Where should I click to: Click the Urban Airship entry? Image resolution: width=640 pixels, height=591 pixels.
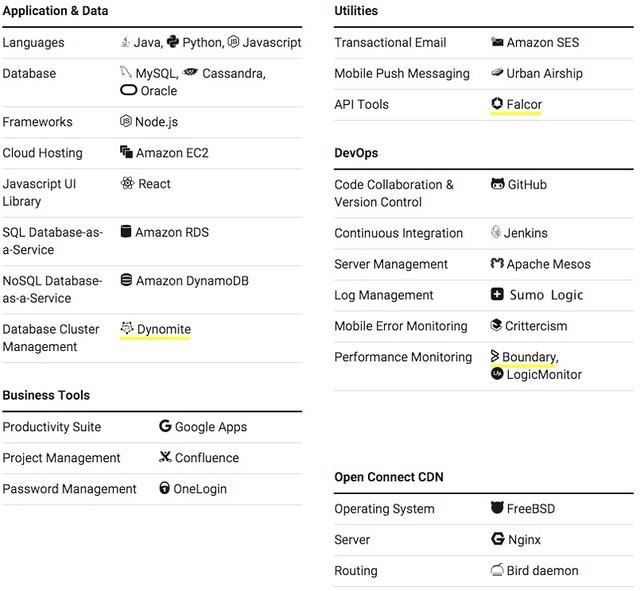pyautogui.click(x=544, y=73)
